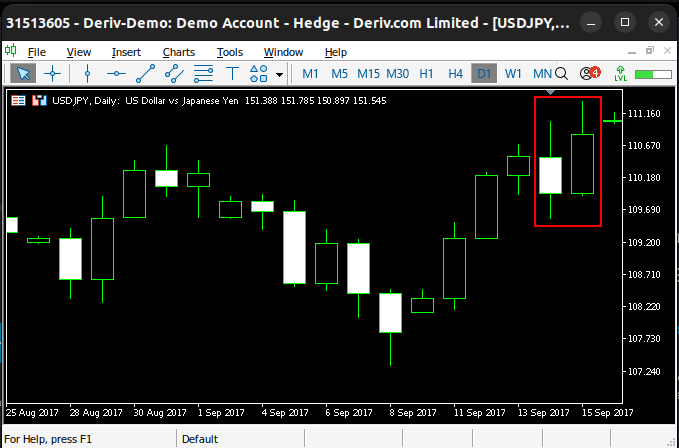Screen dimensions: 679x448
Task: Close the inner chart window
Action: pos(667,51)
